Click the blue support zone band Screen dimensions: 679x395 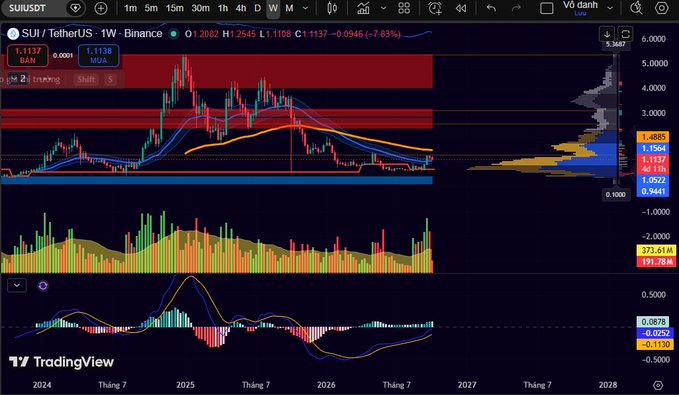(x=217, y=179)
